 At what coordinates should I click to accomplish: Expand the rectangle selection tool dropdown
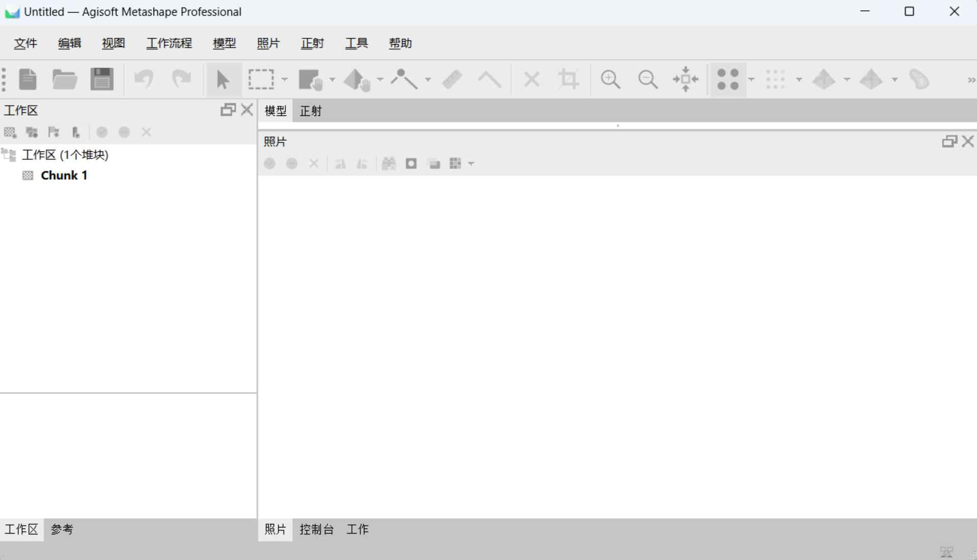click(x=284, y=79)
